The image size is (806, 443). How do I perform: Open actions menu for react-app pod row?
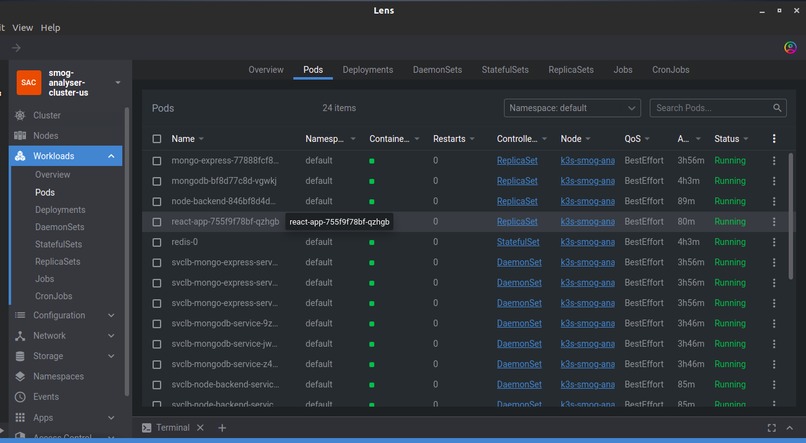click(774, 222)
